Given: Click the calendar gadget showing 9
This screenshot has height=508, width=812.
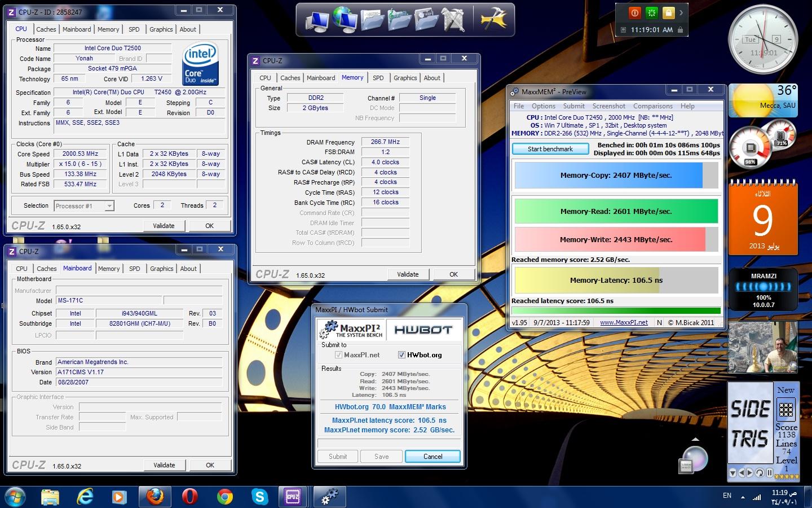Looking at the screenshot, I should [762, 219].
